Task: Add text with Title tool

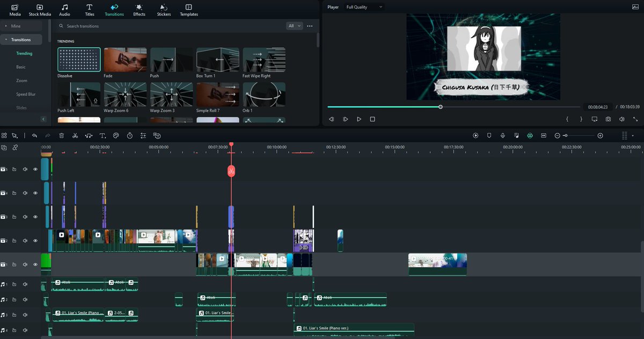Action: [x=103, y=135]
